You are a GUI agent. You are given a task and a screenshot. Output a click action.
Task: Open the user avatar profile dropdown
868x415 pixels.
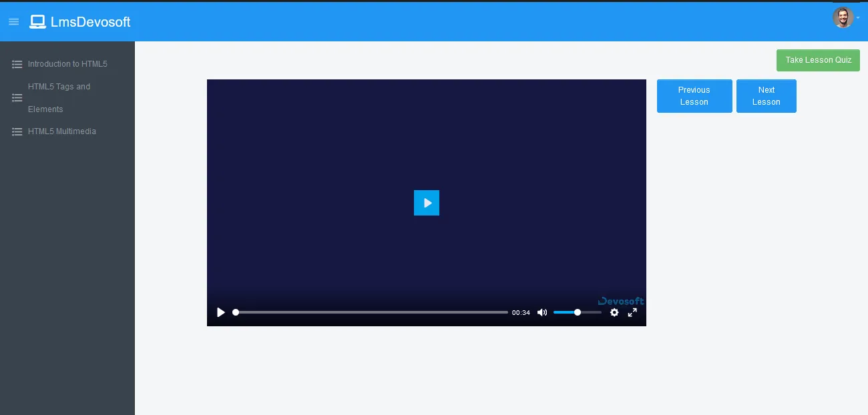tap(843, 17)
